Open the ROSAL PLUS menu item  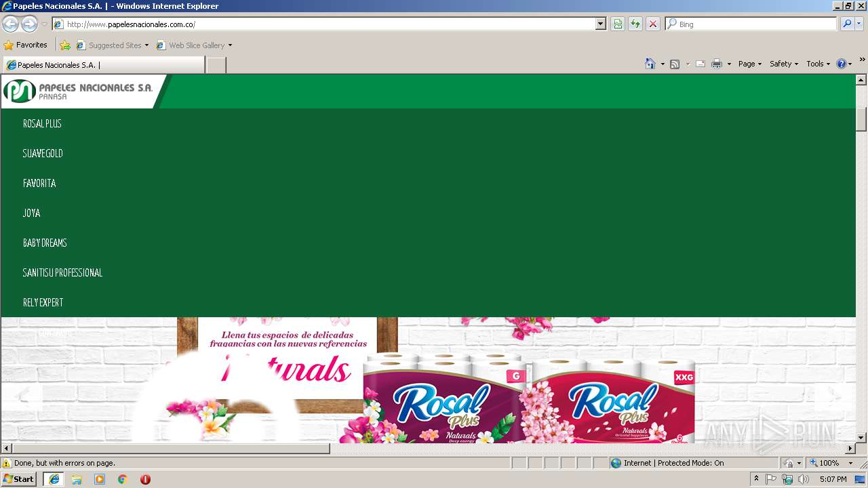click(x=42, y=124)
